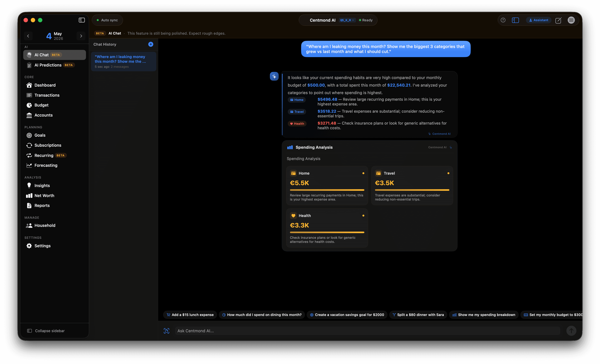The image size is (600, 364).
Task: Click the BETA badge in the AI Chat banner
Action: tap(100, 33)
